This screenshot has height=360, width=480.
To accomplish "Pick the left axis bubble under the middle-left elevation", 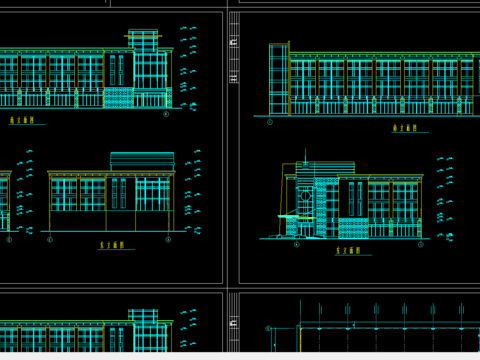I will [50, 239].
